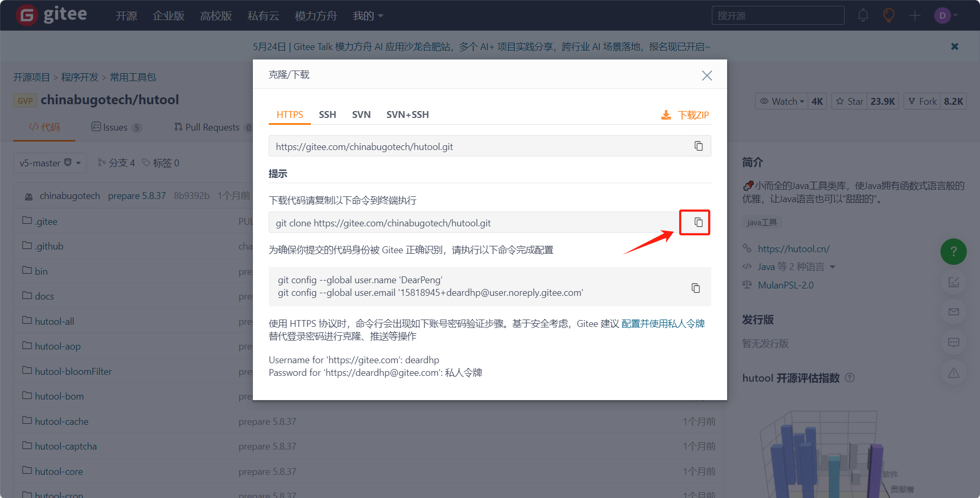Select the HTTPS tab
Viewport: 980px width, 498px height.
point(290,114)
